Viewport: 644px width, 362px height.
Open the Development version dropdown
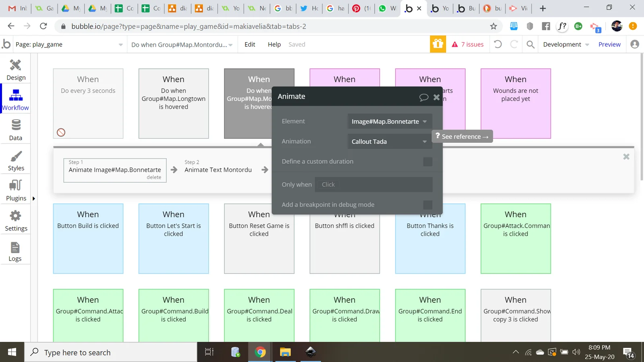(566, 44)
